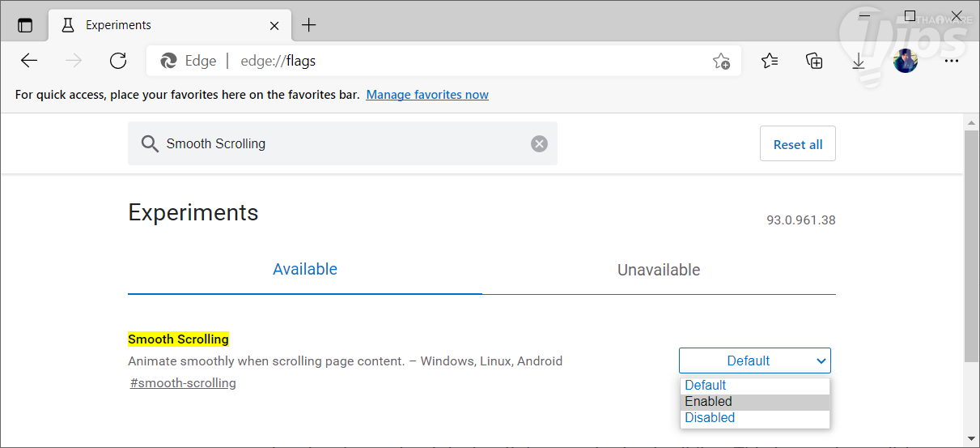Viewport: 980px width, 448px height.
Task: Clear the flags search text
Action: coord(539,143)
